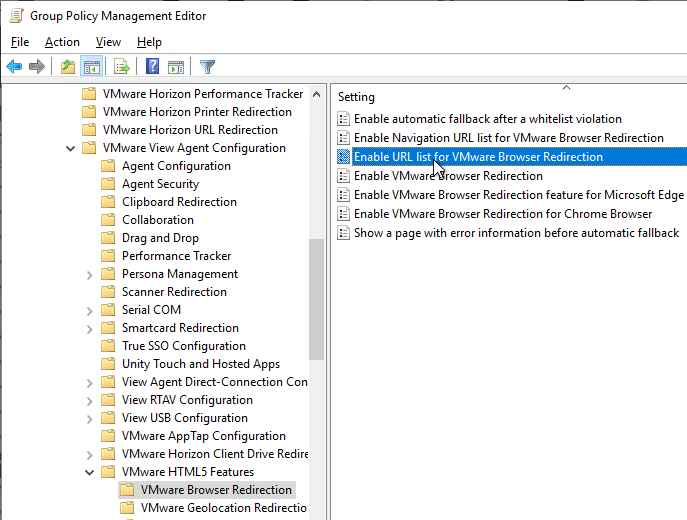Go back with the blue Back arrow
Image resolution: width=687 pixels, height=520 pixels.
point(14,67)
